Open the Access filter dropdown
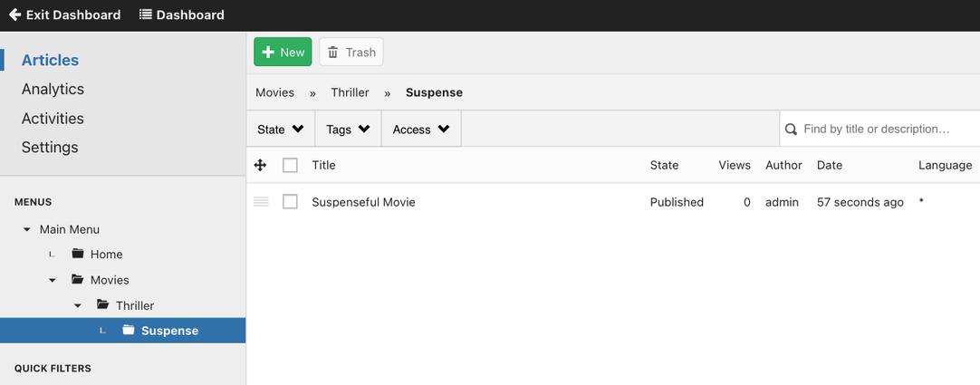Screen dimensions: 980x385 pos(421,130)
